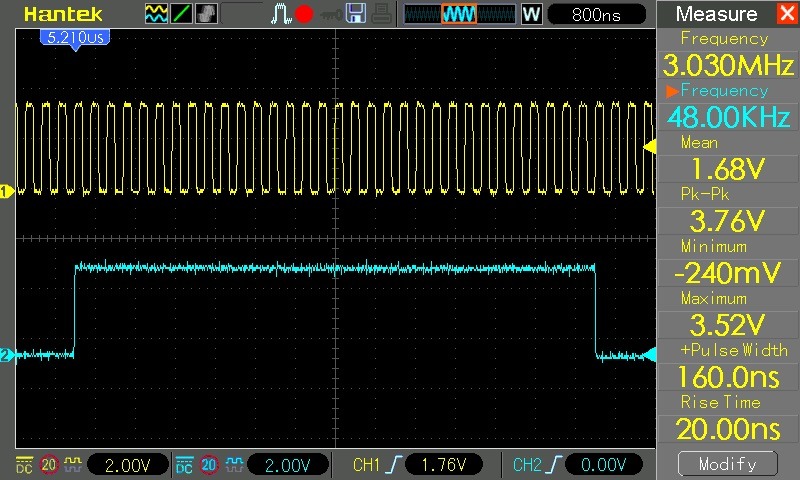Click the cyan CH2 trigger level arrow

tap(649, 355)
